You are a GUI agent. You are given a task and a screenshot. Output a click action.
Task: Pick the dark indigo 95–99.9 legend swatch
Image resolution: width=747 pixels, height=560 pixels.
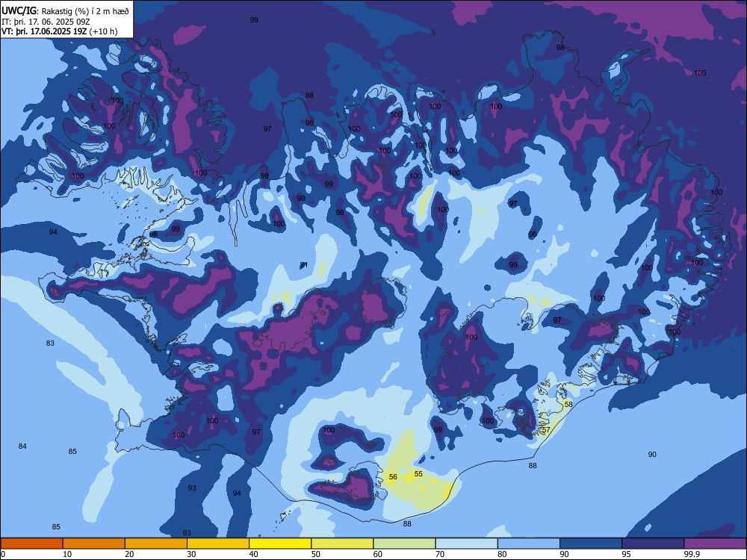tap(653, 544)
